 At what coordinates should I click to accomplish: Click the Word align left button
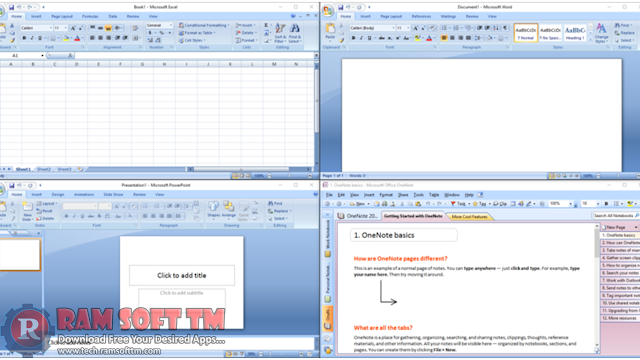[444, 38]
